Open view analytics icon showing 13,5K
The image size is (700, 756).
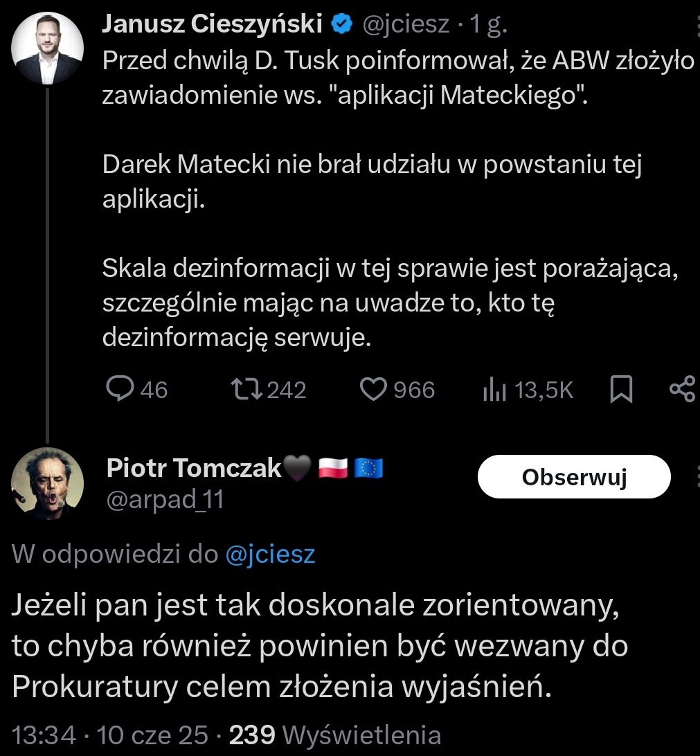tap(492, 390)
